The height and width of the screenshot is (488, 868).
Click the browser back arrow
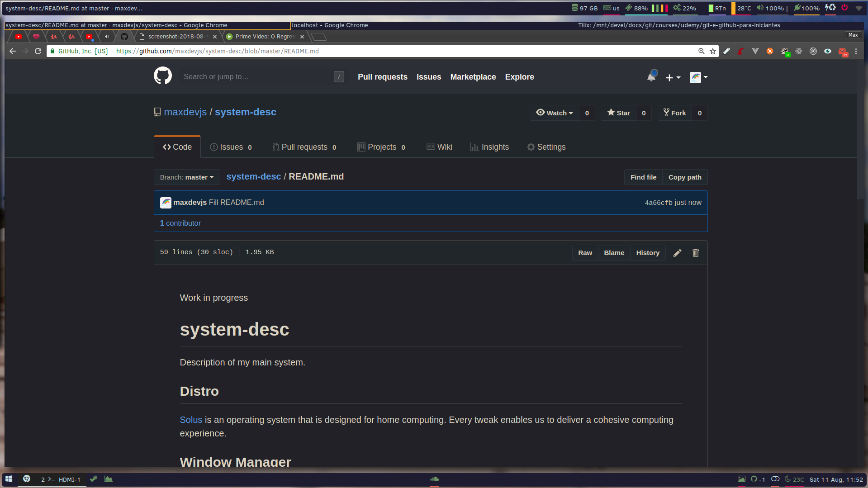[13, 51]
